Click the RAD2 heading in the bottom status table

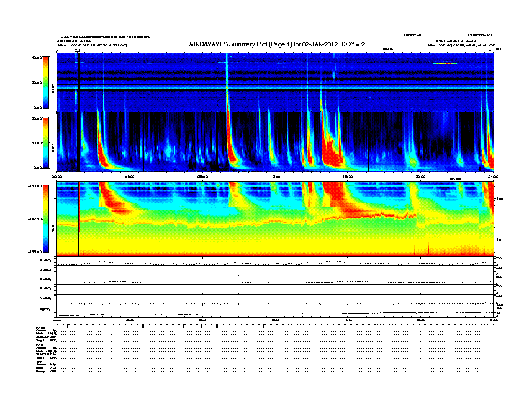click(40, 328)
